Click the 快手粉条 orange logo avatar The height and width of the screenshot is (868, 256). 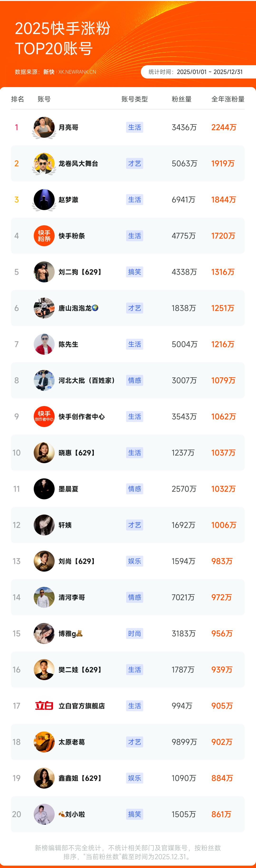coord(44,235)
